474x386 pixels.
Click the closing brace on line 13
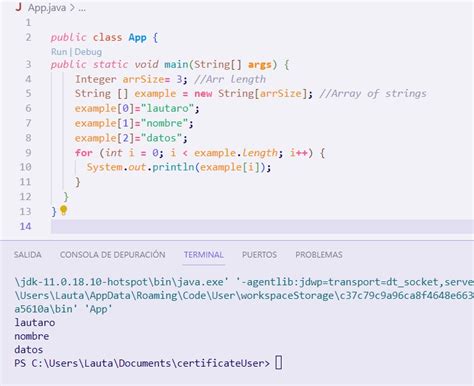[54, 211]
